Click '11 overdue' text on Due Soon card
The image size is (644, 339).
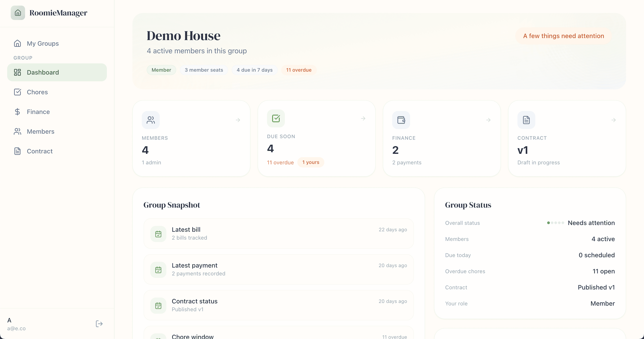tap(280, 163)
